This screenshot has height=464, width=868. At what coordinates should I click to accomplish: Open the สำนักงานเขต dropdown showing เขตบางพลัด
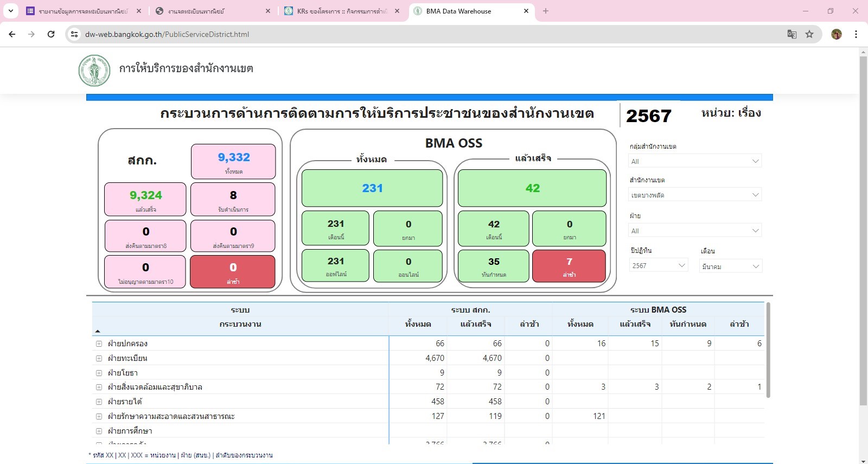pos(695,195)
